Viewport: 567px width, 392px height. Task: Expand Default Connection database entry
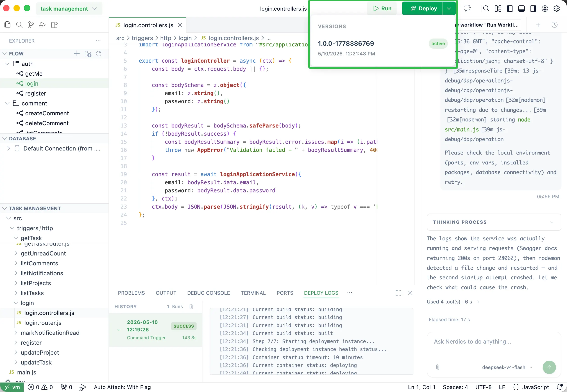(x=9, y=148)
